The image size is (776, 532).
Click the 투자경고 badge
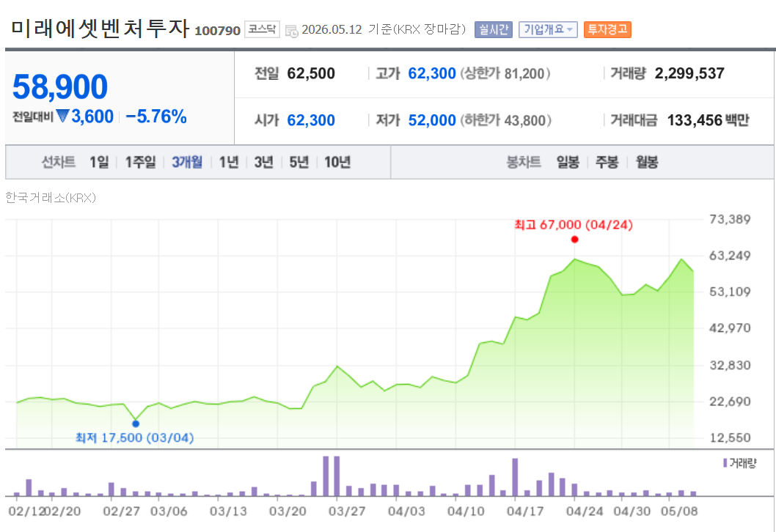coord(607,29)
